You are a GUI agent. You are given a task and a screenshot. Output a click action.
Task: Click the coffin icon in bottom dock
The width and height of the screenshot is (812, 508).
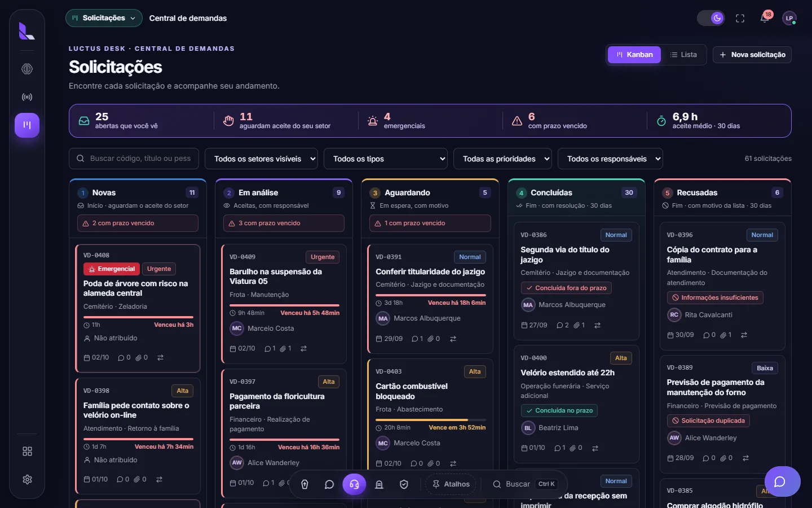coord(305,484)
